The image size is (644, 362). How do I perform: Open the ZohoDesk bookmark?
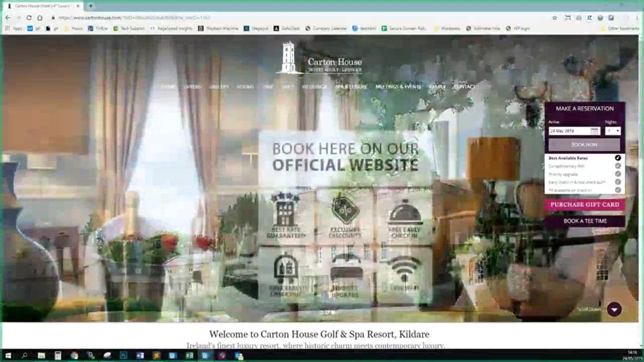[287, 29]
